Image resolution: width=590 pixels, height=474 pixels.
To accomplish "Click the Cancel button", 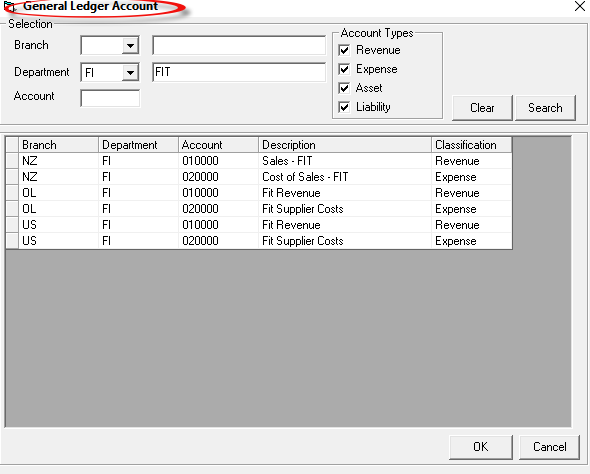I will click(549, 447).
